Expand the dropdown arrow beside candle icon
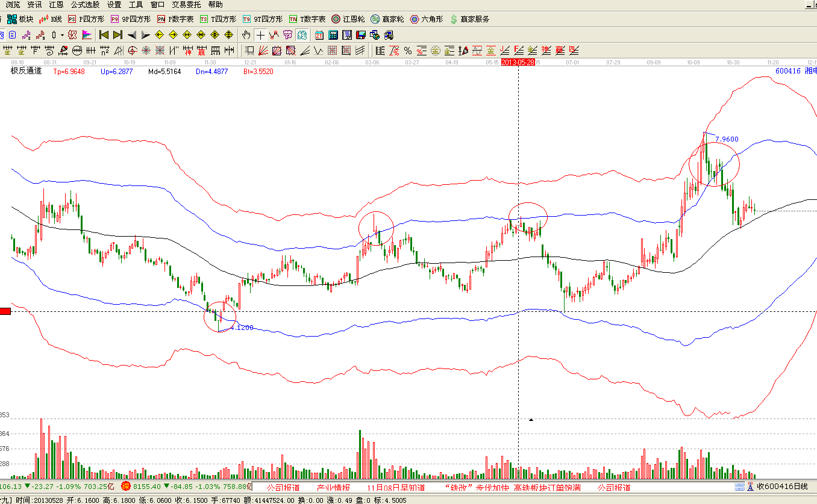 point(61,35)
